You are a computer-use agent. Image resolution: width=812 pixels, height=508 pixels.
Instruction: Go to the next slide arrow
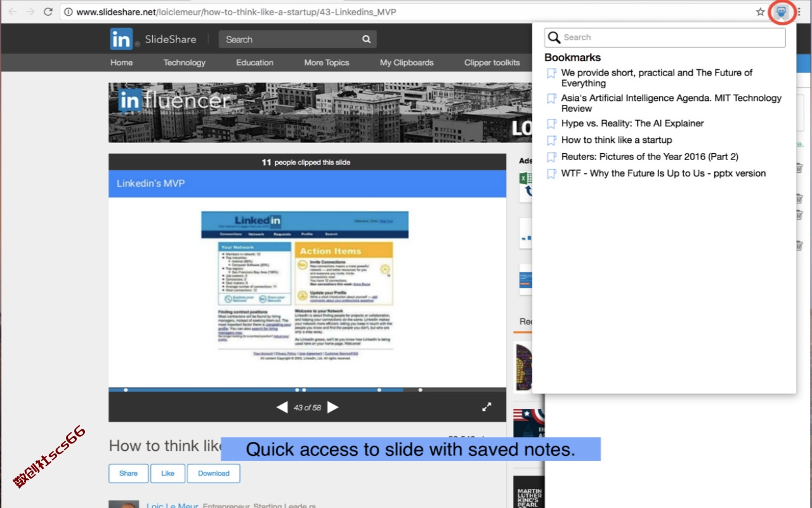tap(332, 407)
